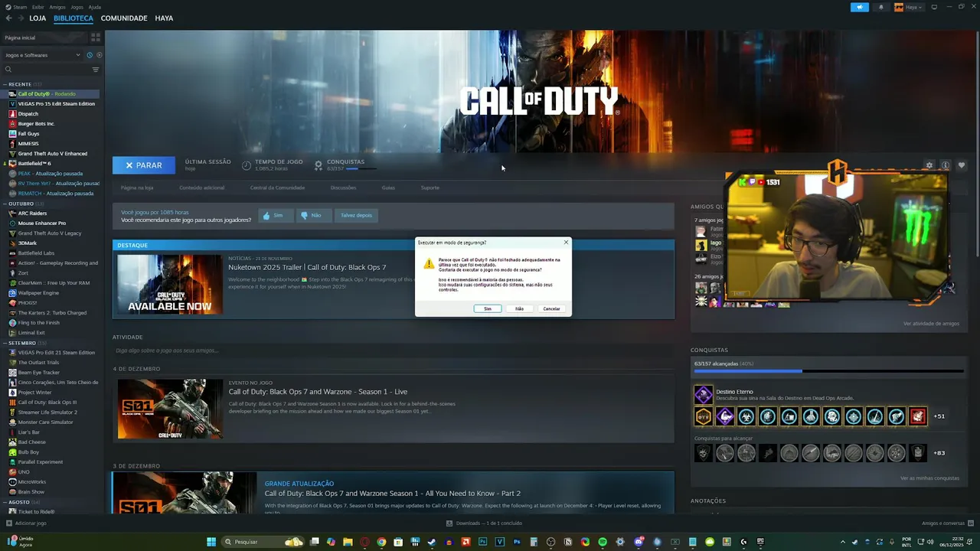The image size is (980, 551).
Task: Click the Destino Eterno achievement icon
Action: pyautogui.click(x=703, y=395)
